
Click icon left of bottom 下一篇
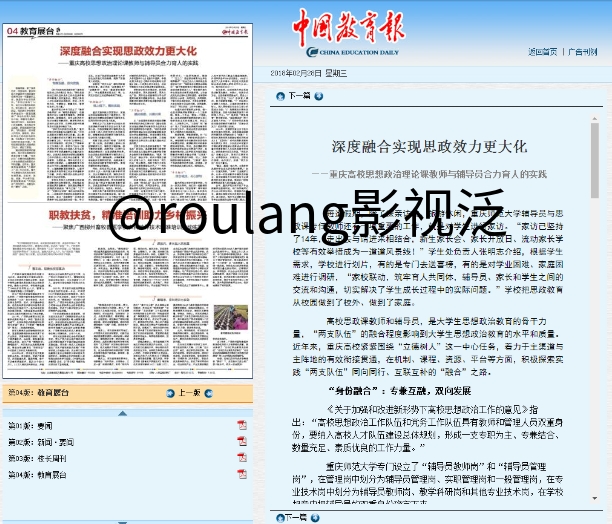click(280, 518)
